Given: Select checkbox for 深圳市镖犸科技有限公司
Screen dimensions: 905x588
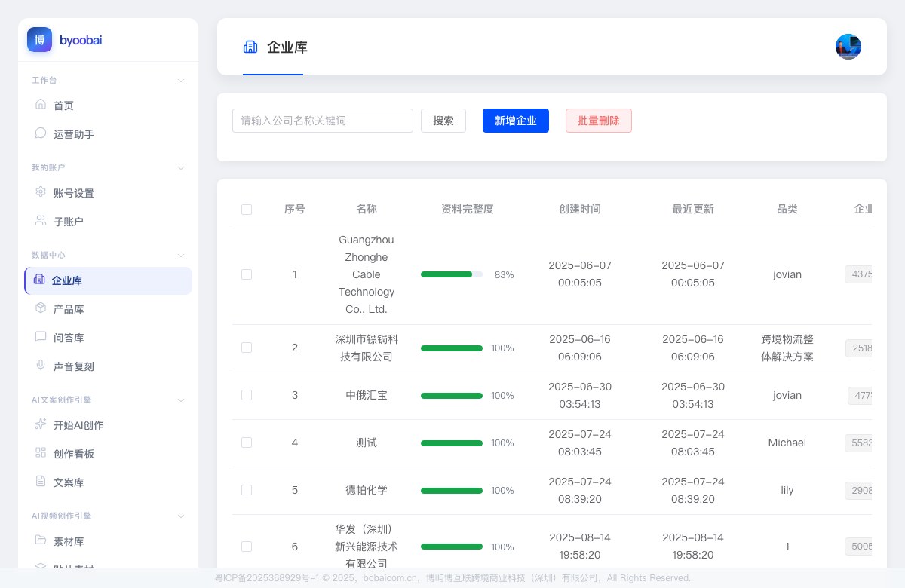Looking at the screenshot, I should point(247,348).
